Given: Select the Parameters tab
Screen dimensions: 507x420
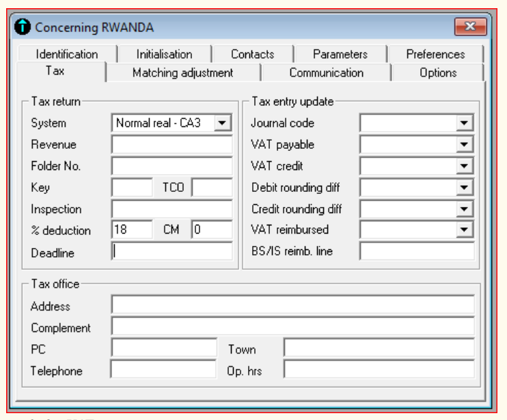Looking at the screenshot, I should click(x=340, y=54).
